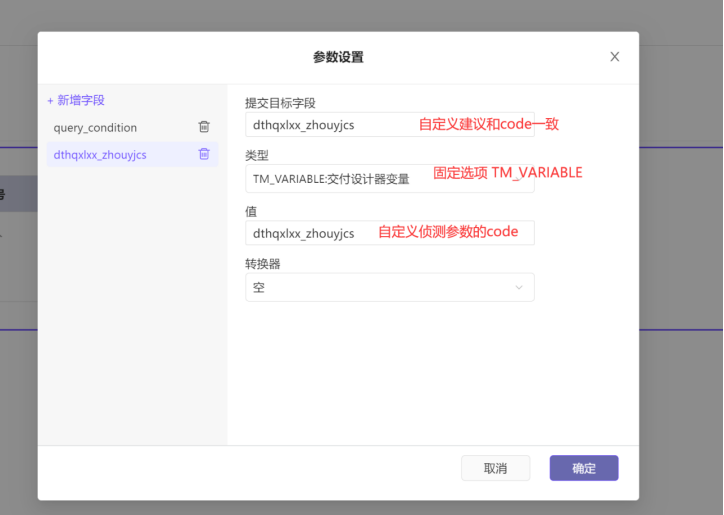Viewport: 724px width, 515px height.
Task: Focus the 值 input field
Action: (x=390, y=233)
